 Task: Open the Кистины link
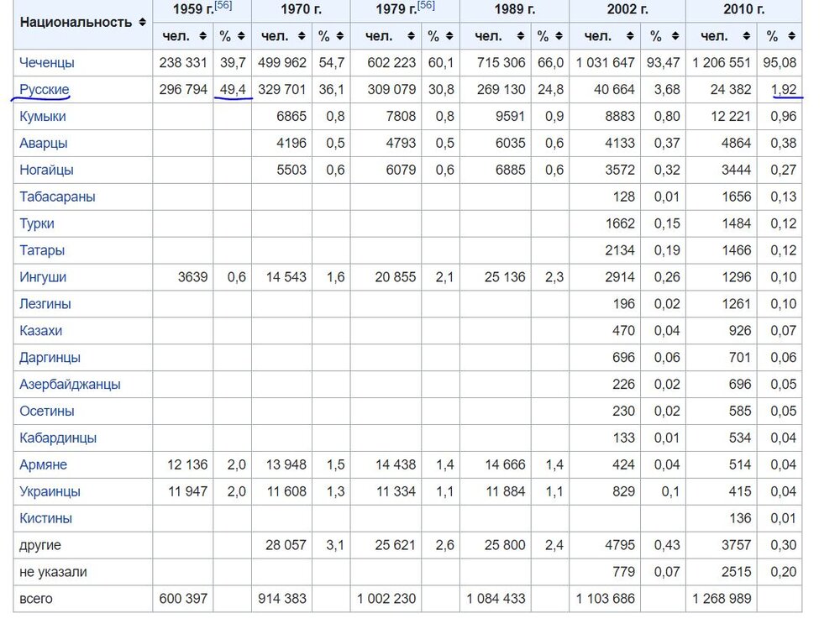(x=45, y=518)
